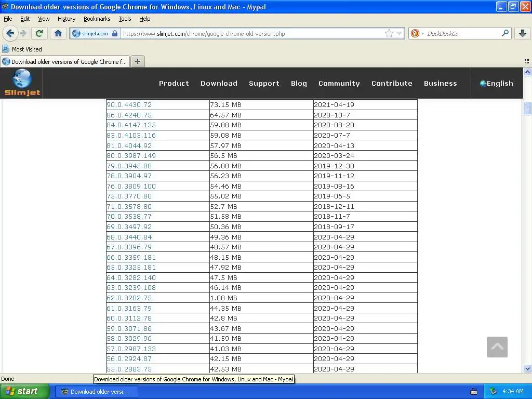This screenshot has width=532, height=399.
Task: Click the back-to-top arrow button
Action: pos(497,347)
